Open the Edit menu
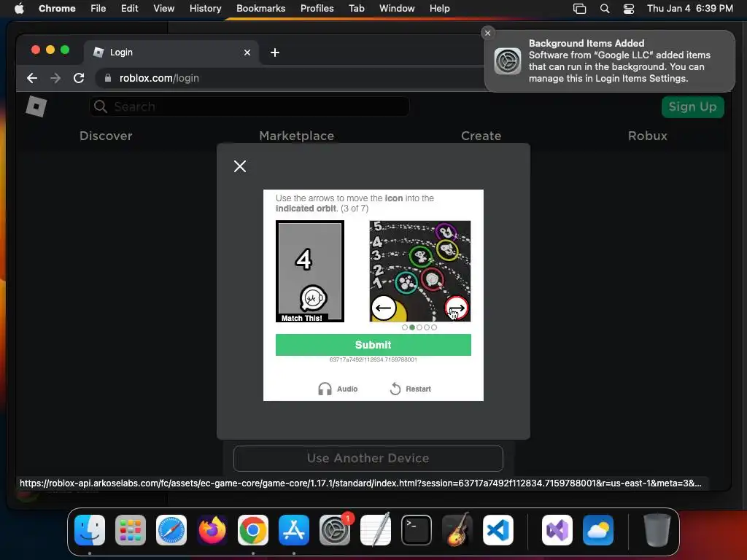Image resolution: width=747 pixels, height=560 pixels. [130, 8]
